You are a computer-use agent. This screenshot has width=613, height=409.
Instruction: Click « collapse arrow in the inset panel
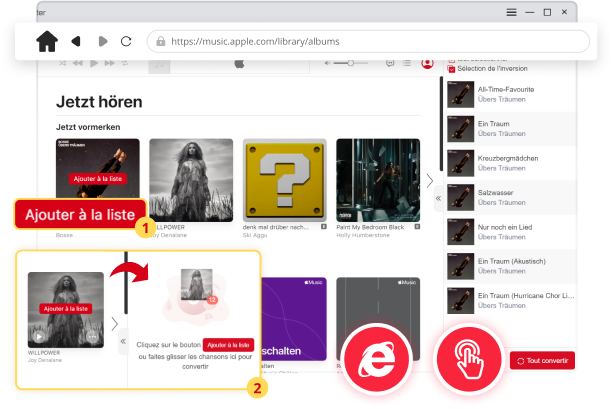[123, 341]
